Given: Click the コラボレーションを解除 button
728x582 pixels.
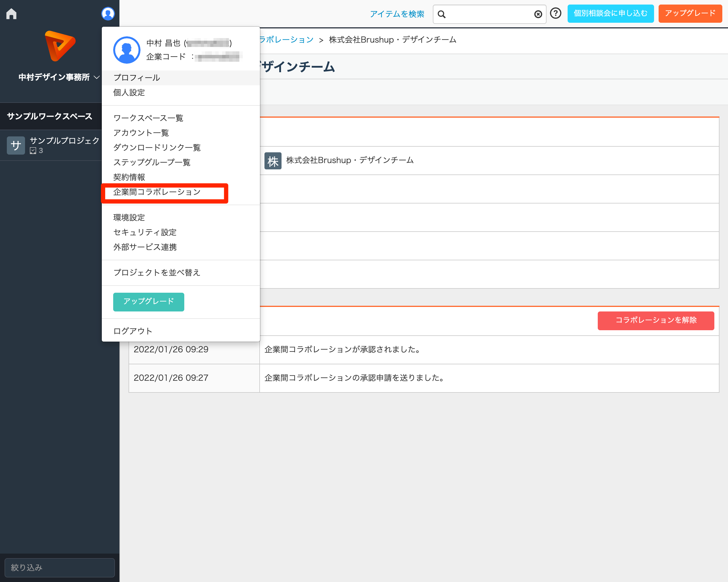Looking at the screenshot, I should click(x=655, y=320).
